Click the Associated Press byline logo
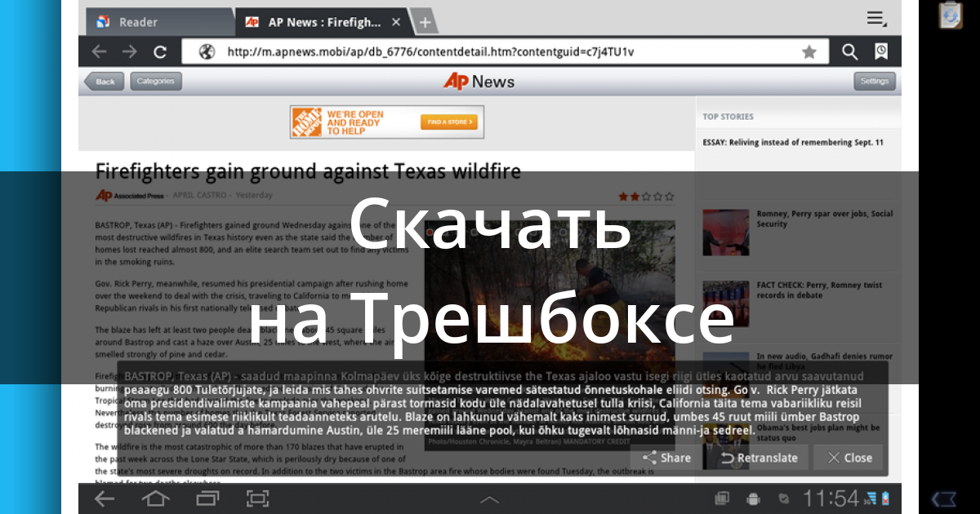Viewport: 980px width, 514px height. (x=129, y=196)
